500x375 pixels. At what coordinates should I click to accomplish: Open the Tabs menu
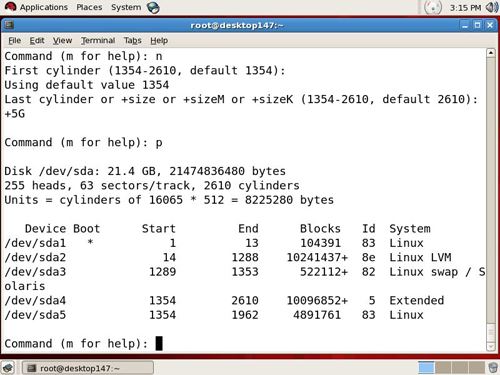coord(133,40)
